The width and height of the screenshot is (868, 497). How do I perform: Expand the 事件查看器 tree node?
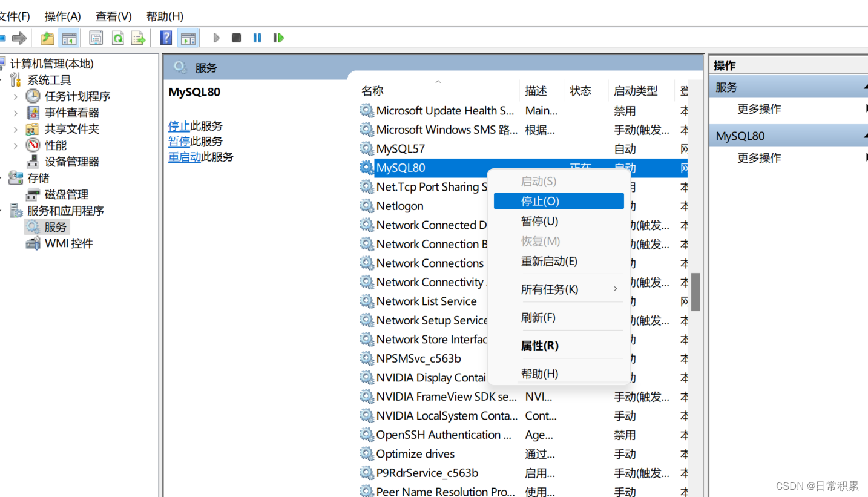(16, 113)
